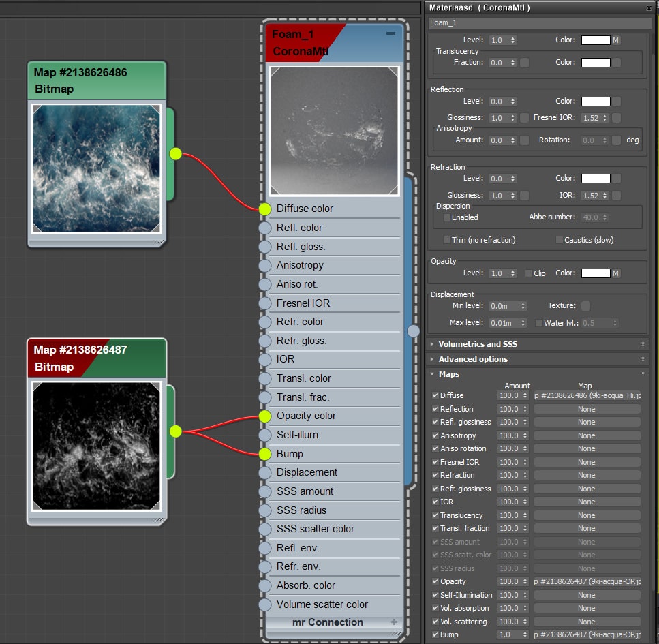Collapse the Foam_1 node with minus icon
Image resolution: width=659 pixels, height=644 pixels.
(390, 33)
